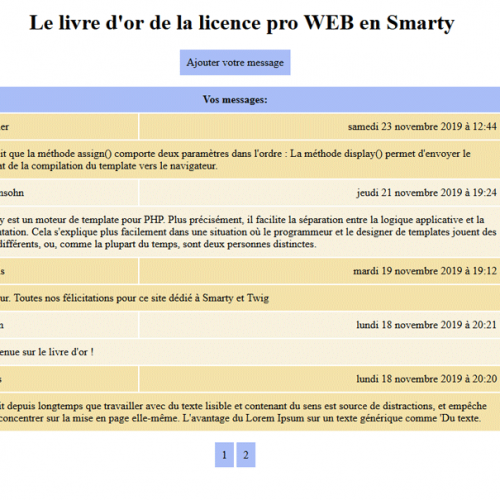This screenshot has width=500, height=500.
Task: Click the message about méthode assign() parameters
Action: [235, 160]
